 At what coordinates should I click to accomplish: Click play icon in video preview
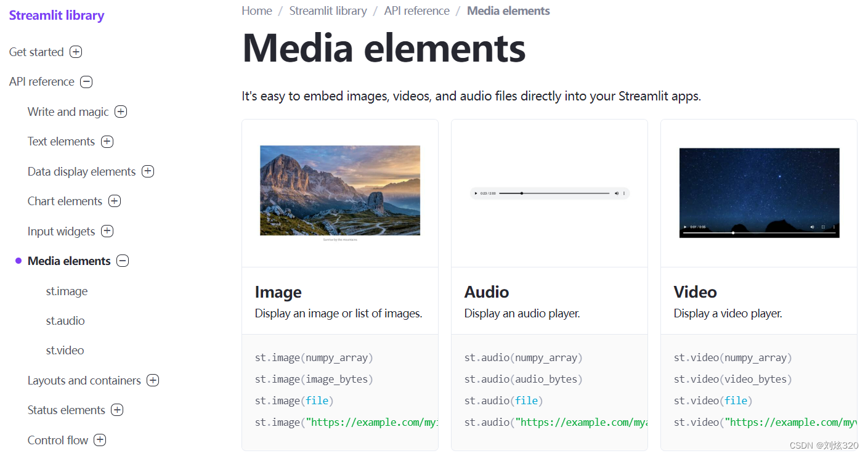coord(685,227)
